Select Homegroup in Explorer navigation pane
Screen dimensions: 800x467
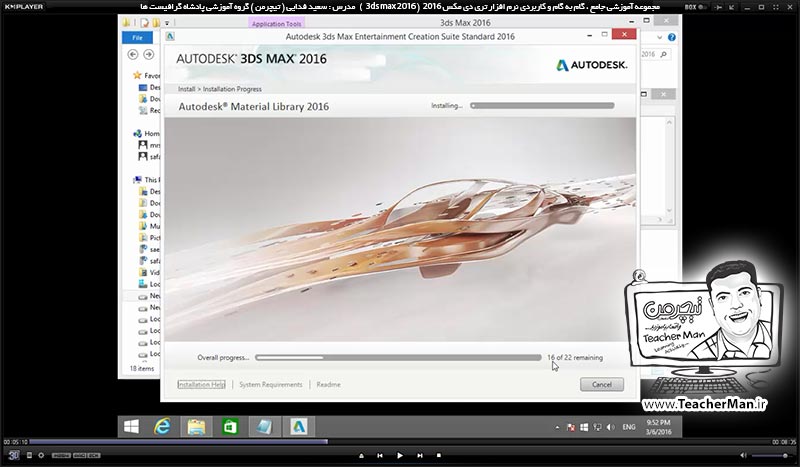[146, 133]
